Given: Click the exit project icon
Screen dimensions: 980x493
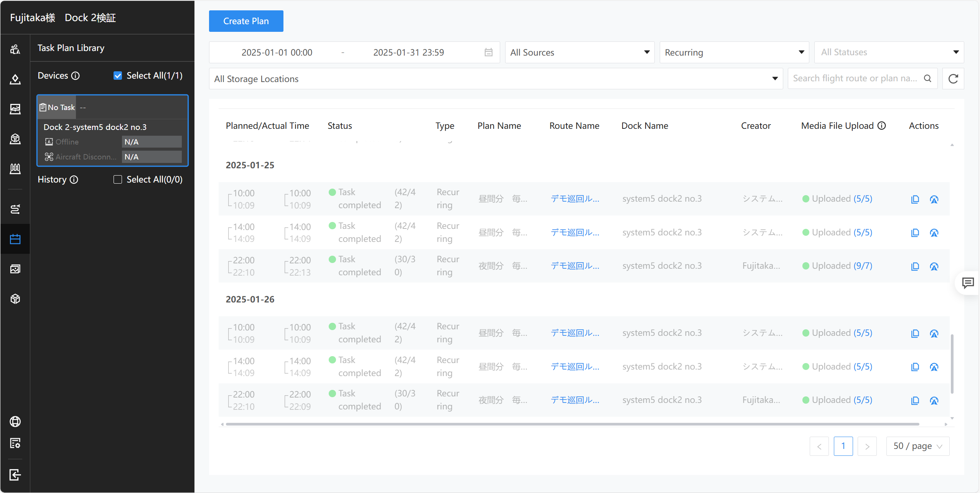Looking at the screenshot, I should click(x=15, y=475).
